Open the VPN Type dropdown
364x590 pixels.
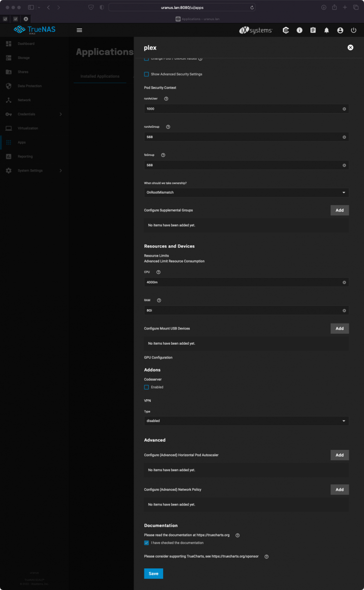click(x=247, y=421)
